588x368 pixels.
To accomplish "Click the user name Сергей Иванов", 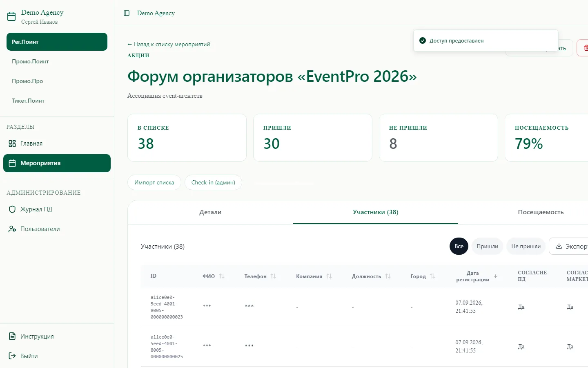I will click(39, 22).
